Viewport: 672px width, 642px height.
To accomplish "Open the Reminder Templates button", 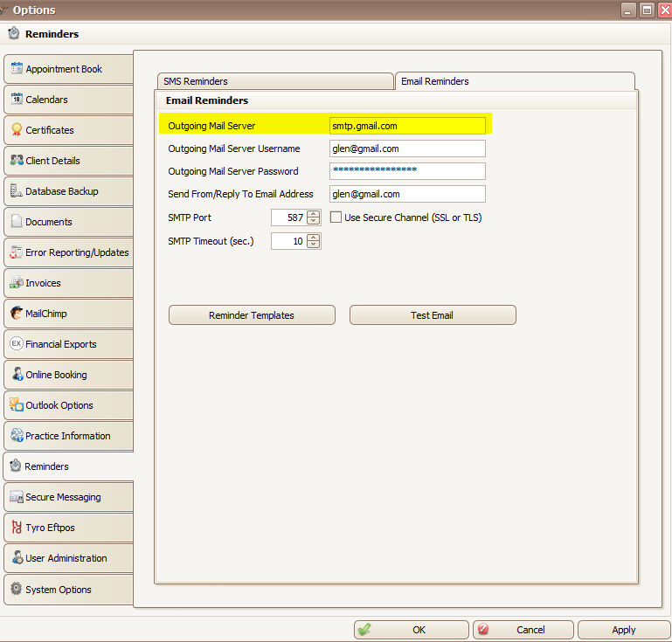I will coord(252,314).
